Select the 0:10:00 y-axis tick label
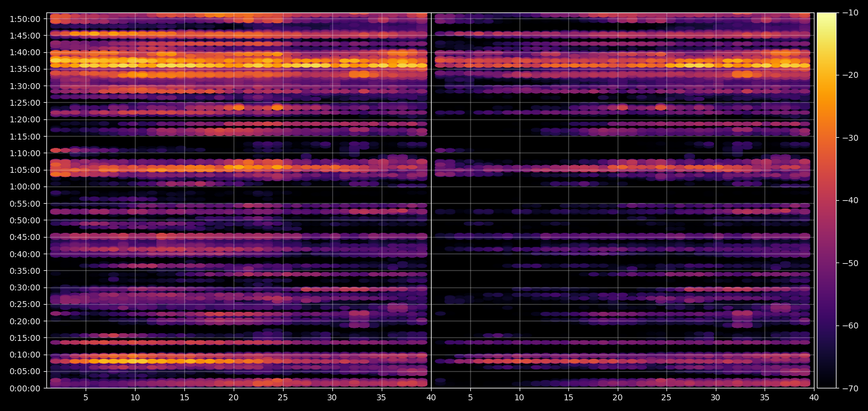 [x=26, y=355]
